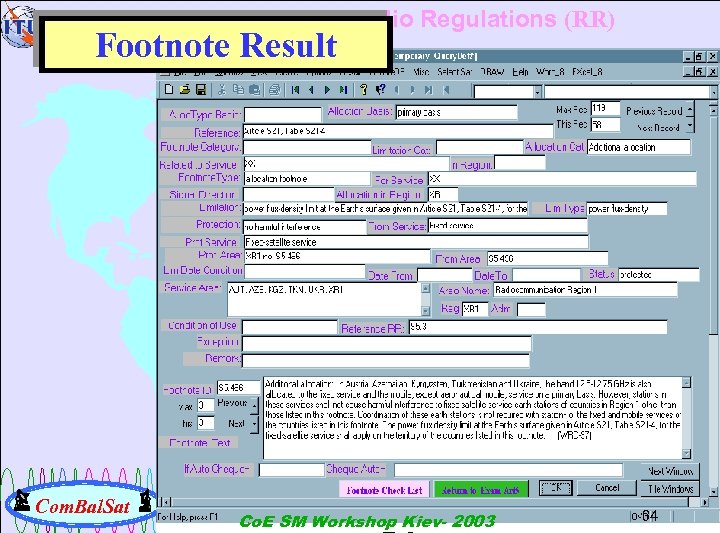Click the Footnote Type field
The height and width of the screenshot is (533, 720).
pos(307,179)
